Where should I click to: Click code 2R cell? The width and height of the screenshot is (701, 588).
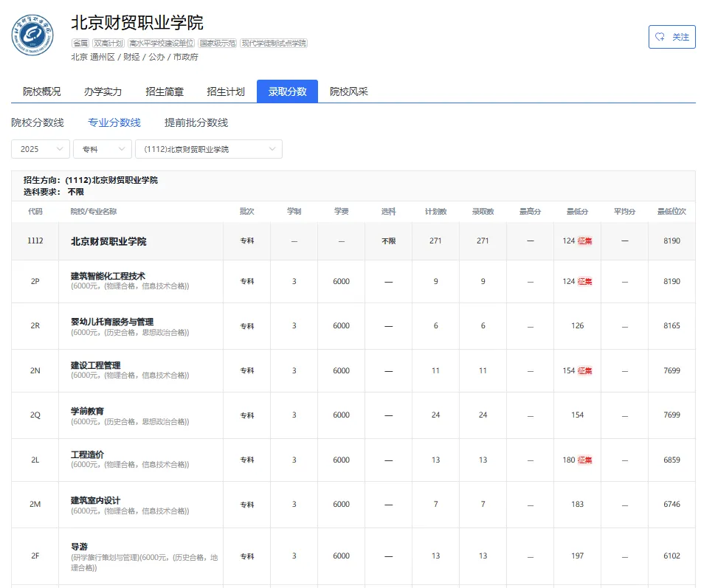pyautogui.click(x=35, y=325)
